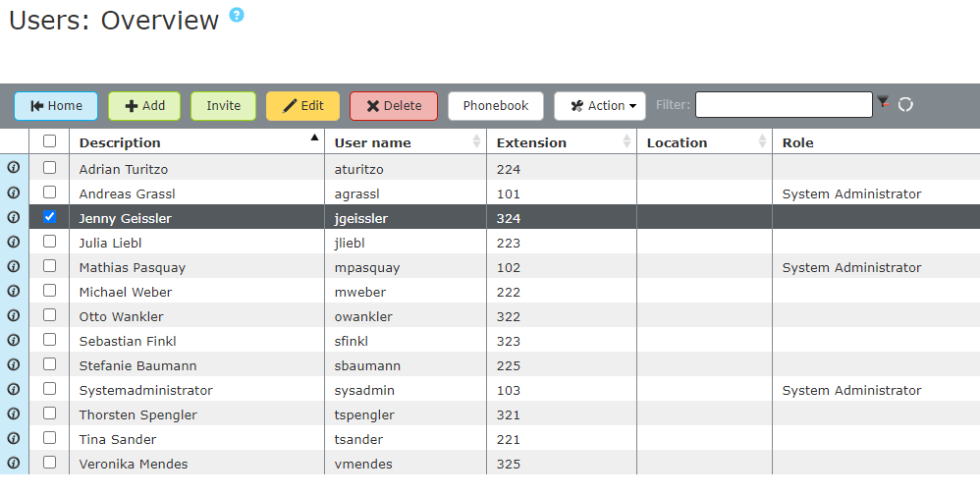This screenshot has width=980, height=496.
Task: Select the owankler user name cell
Action: 406,316
